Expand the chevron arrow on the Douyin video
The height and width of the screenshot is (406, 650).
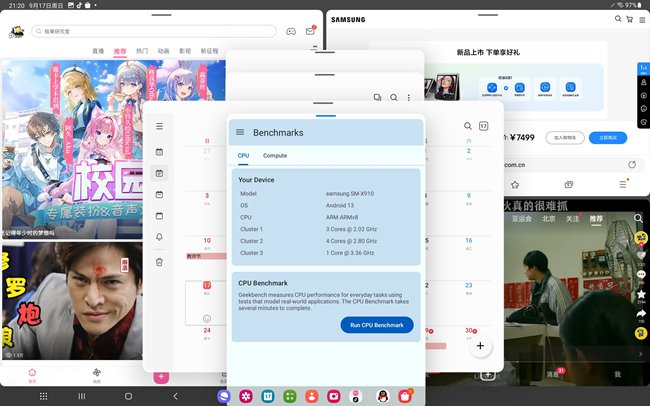(640, 354)
